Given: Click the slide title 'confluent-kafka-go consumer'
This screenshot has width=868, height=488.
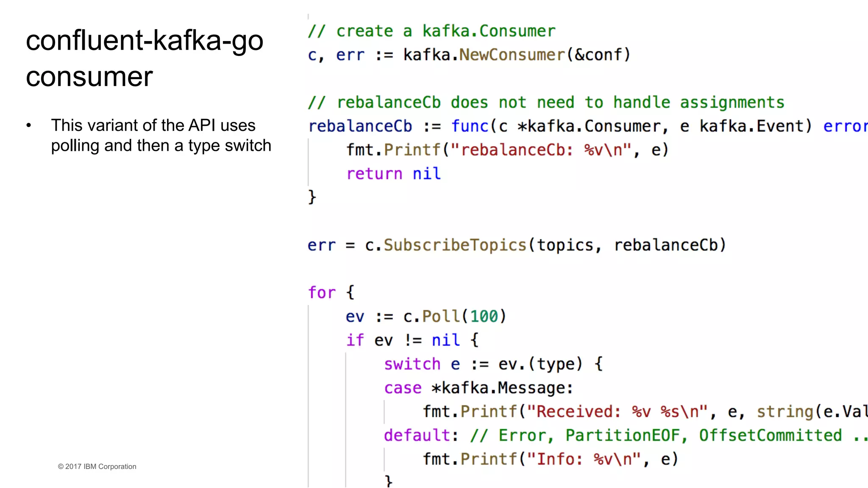Looking at the screenshot, I should (x=145, y=58).
